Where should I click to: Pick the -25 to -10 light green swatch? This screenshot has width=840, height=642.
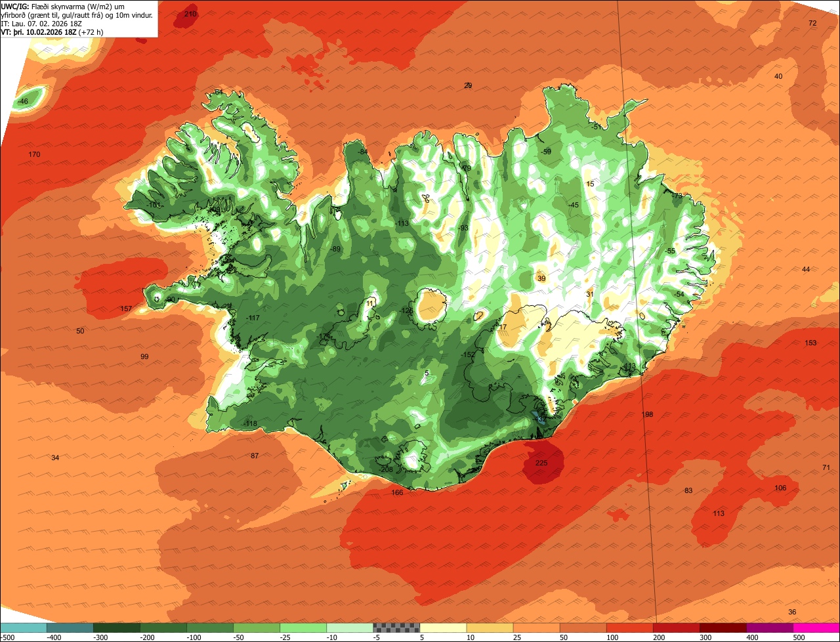[x=303, y=628]
